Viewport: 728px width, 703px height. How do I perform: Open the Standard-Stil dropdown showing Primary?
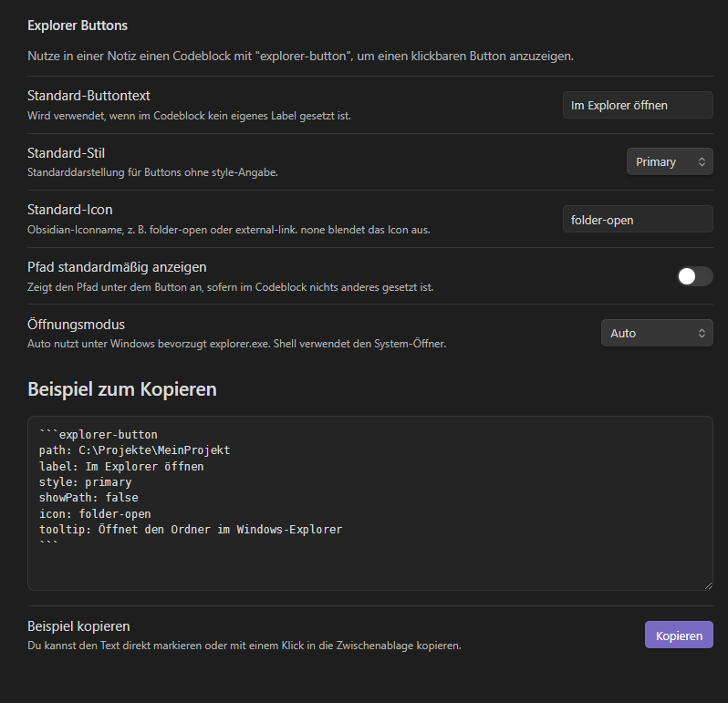670,161
